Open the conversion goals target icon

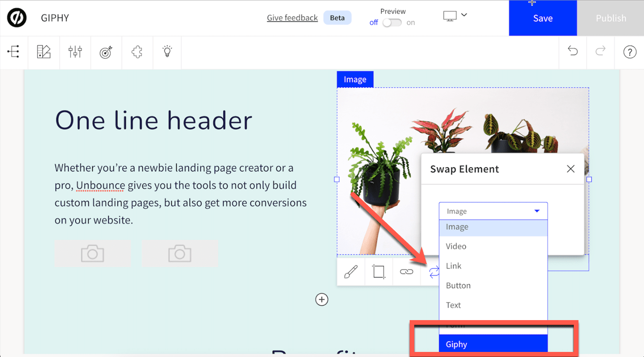(106, 52)
